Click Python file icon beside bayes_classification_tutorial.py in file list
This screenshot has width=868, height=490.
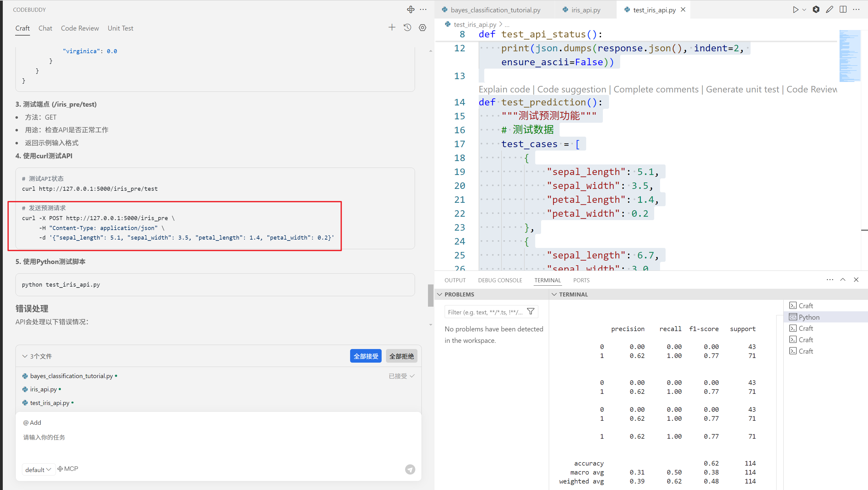(x=25, y=376)
